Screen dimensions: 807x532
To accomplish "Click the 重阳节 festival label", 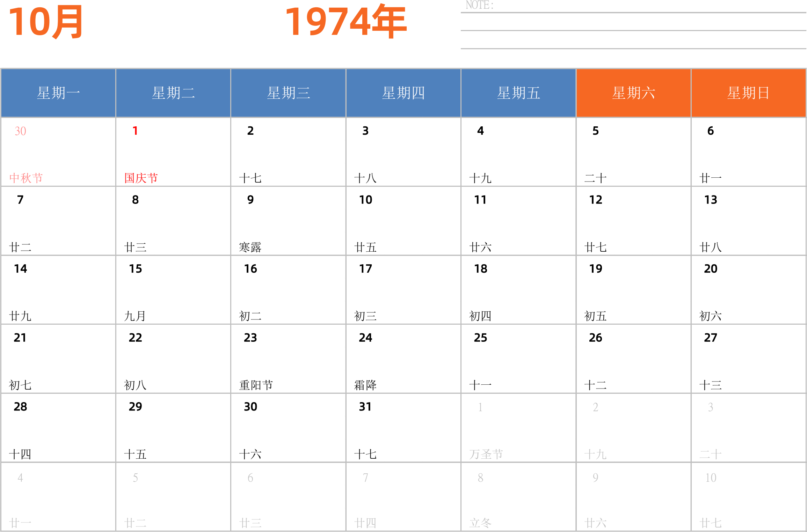I will coord(256,385).
